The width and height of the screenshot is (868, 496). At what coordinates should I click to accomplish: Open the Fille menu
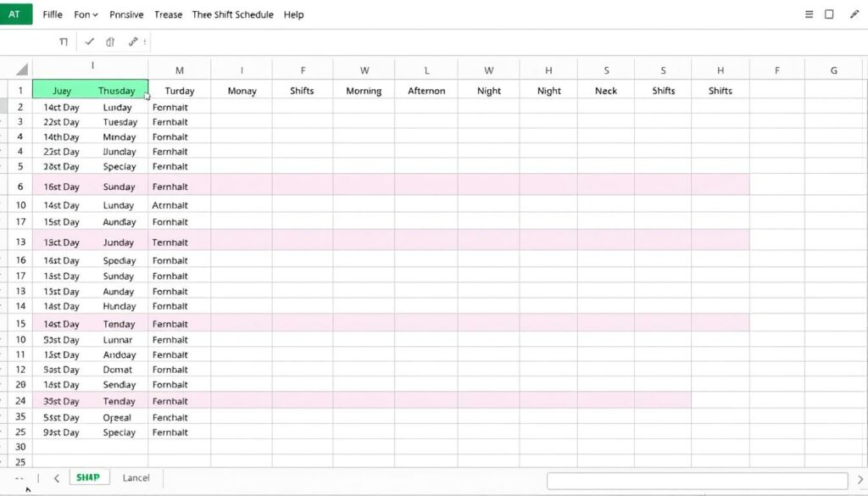click(x=53, y=14)
